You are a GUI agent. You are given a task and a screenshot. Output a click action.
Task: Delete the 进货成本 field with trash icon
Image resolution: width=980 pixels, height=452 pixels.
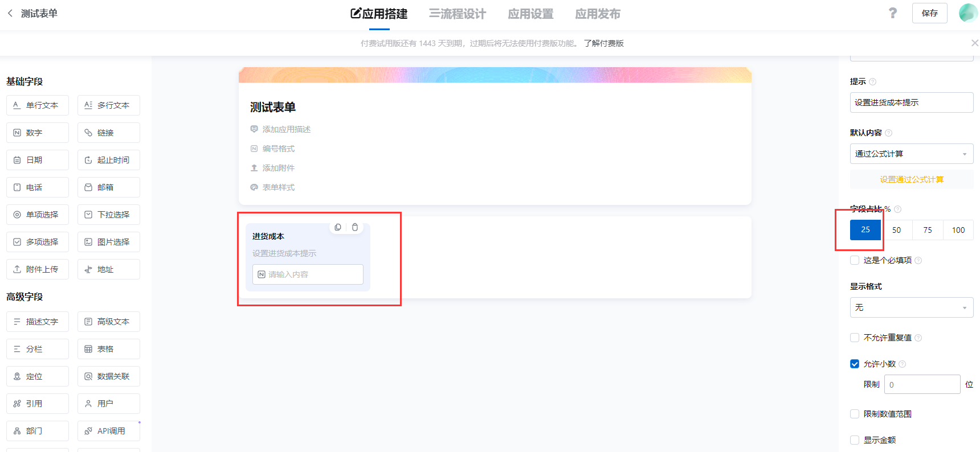click(x=355, y=227)
